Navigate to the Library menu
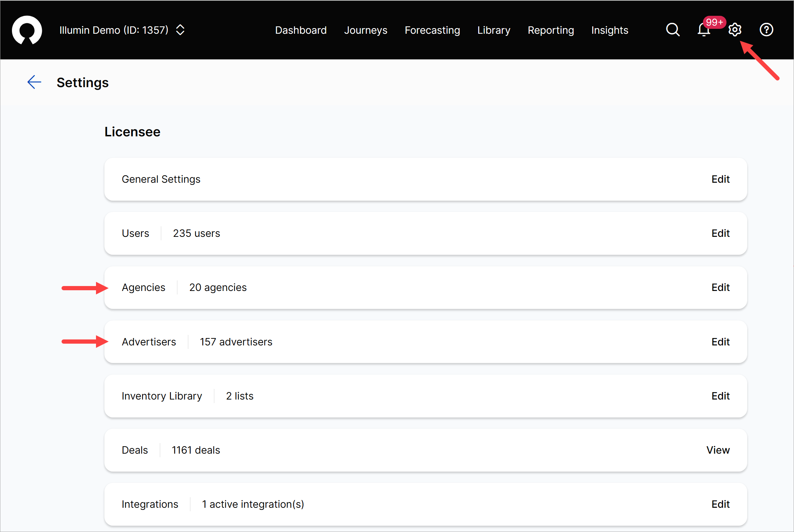Viewport: 794px width, 532px height. click(494, 30)
